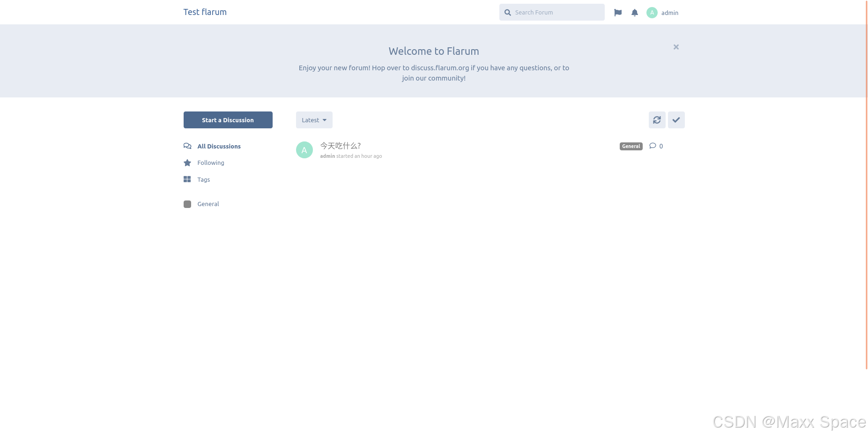Open the discussion 今天吃什么?

pyautogui.click(x=341, y=146)
